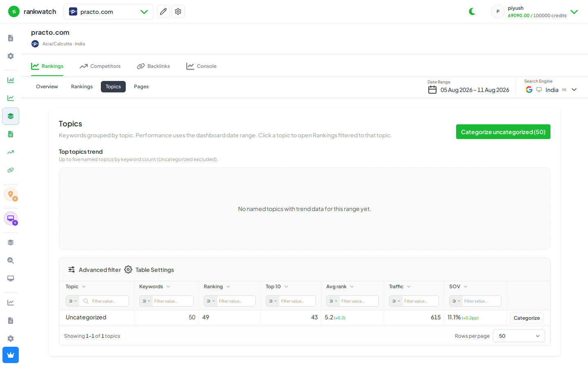Switch to the Console tab
Screen dimensions: 588x368
pyautogui.click(x=201, y=66)
